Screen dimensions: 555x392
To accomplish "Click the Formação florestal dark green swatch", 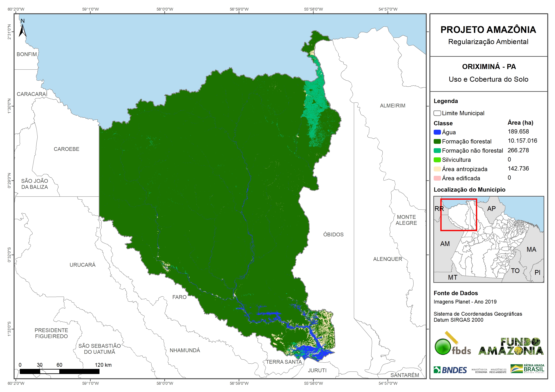I will coord(437,141).
